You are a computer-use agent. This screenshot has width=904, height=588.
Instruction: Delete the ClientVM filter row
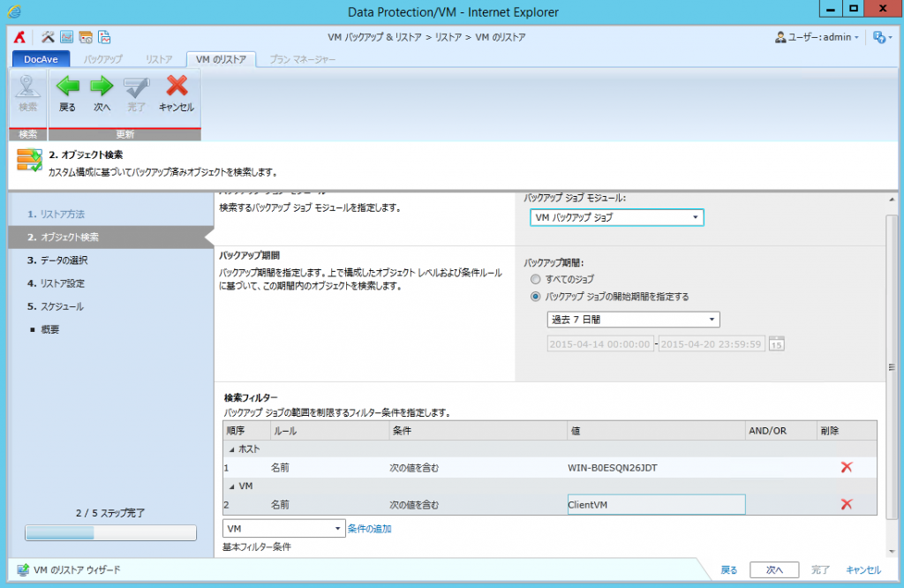click(847, 504)
